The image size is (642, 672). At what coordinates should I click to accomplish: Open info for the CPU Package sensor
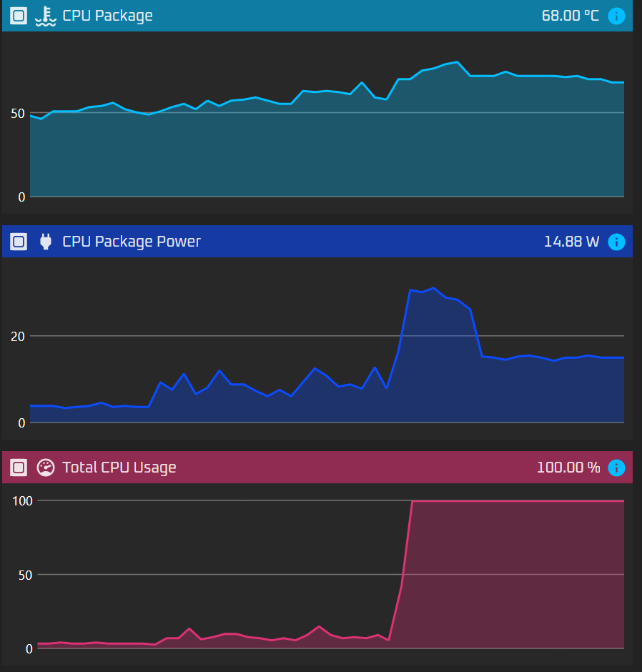(616, 16)
